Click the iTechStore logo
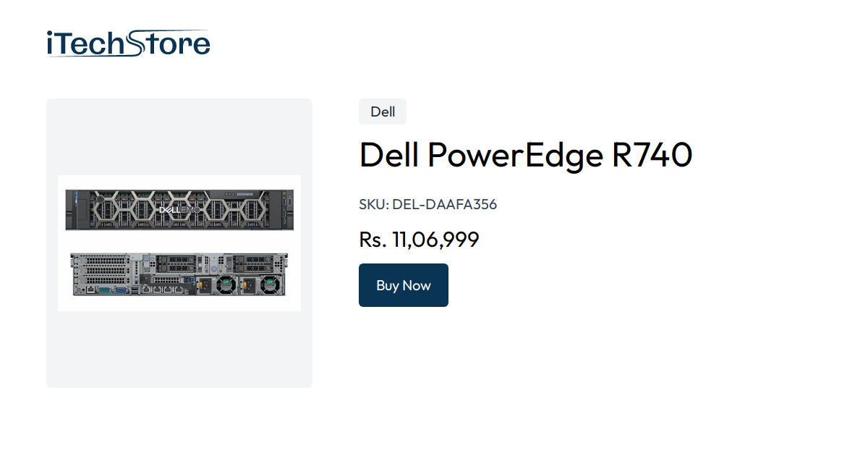 click(x=127, y=42)
